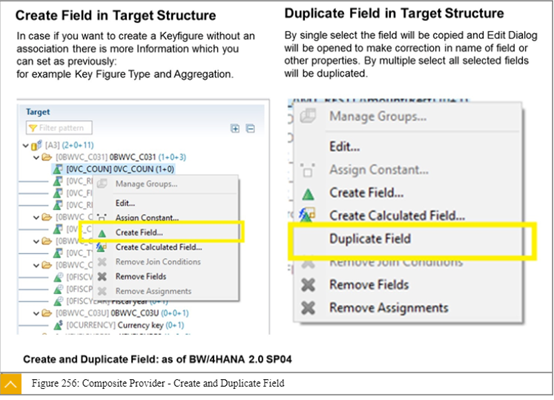The width and height of the screenshot is (554, 400).
Task: Choose Remove Fields in the enlarged menu
Action: point(369,285)
